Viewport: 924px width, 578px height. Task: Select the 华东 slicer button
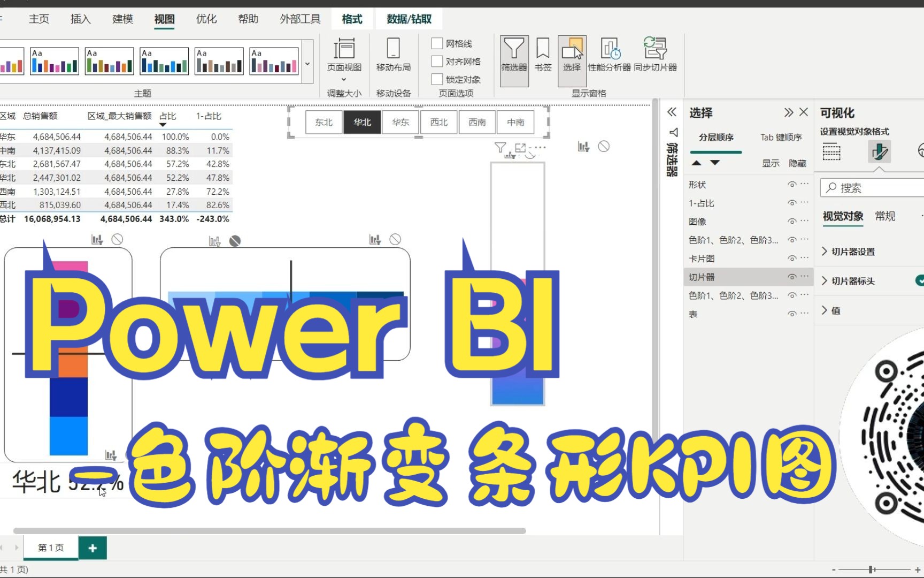click(401, 122)
